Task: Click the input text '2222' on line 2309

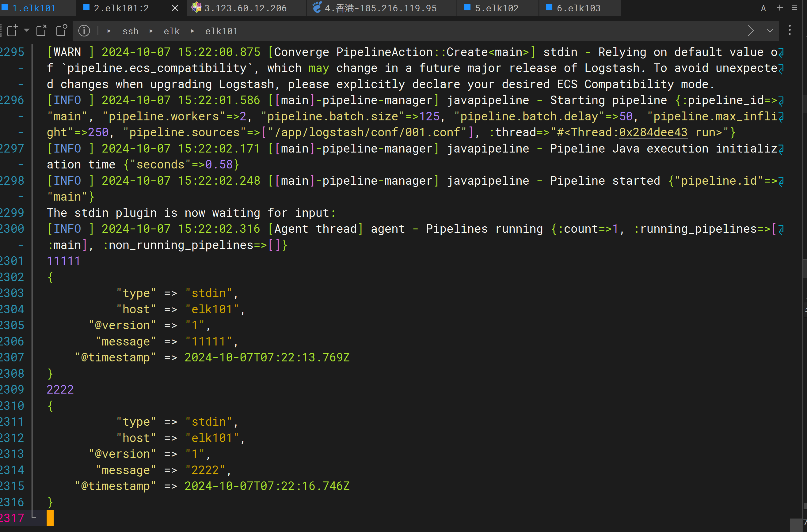Action: 60,390
